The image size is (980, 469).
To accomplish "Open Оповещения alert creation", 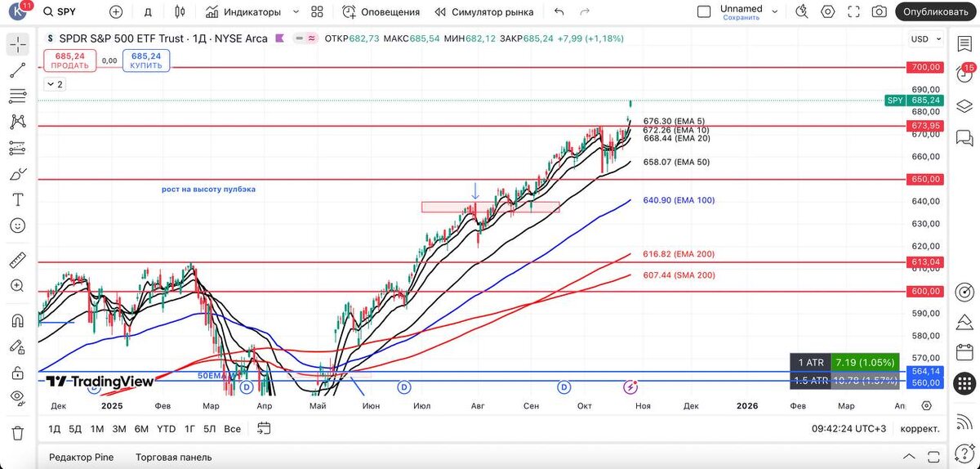I will tap(381, 12).
